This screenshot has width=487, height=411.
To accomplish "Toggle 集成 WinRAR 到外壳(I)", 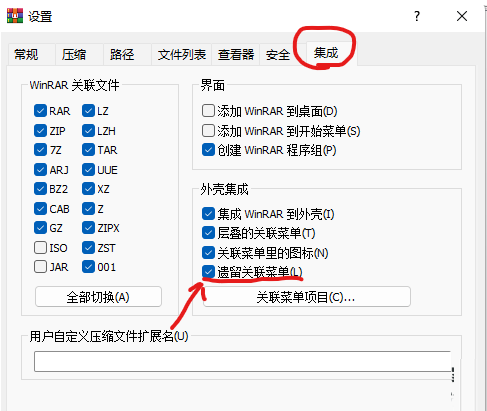I will (x=208, y=214).
